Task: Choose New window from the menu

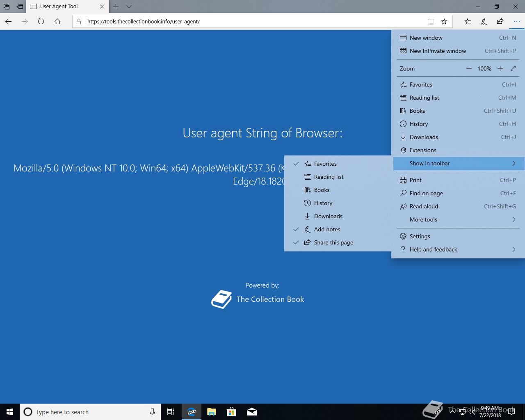Action: [458, 38]
